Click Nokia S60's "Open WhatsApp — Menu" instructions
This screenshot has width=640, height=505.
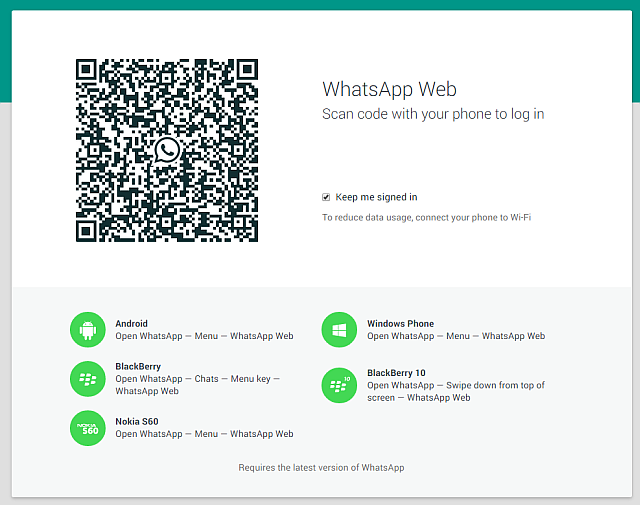(204, 434)
